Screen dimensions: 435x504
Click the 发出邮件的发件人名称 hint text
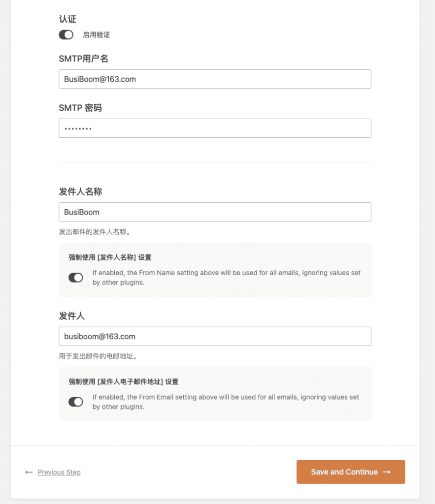94,232
